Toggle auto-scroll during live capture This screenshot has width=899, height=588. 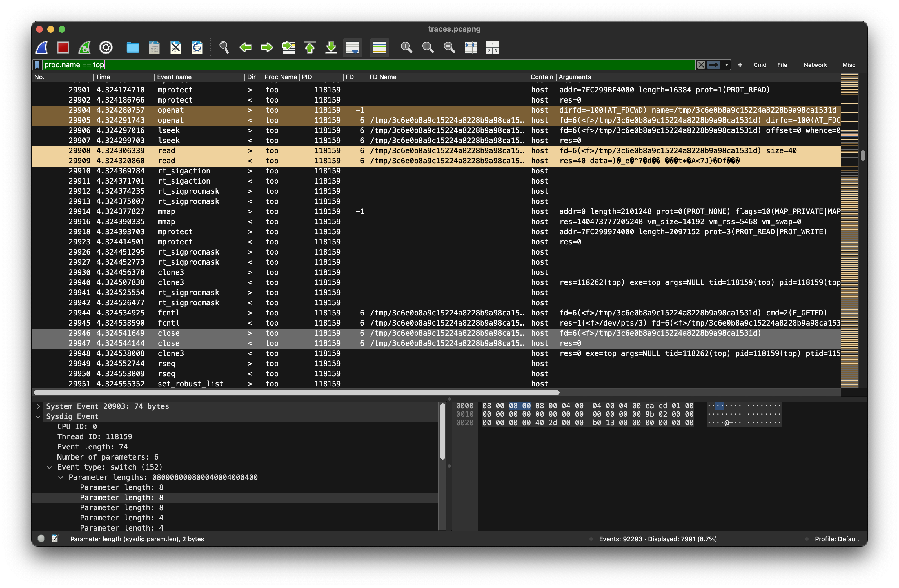(352, 47)
